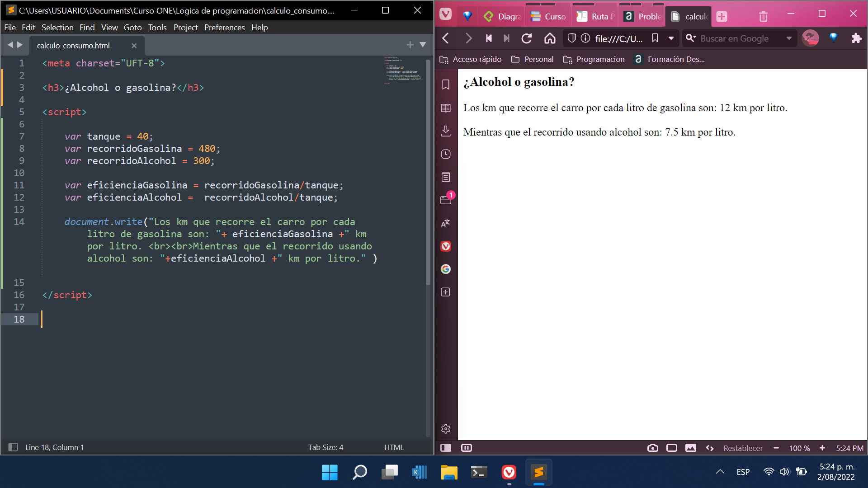The width and height of the screenshot is (868, 488).
Task: Open Notes panel in sidebar
Action: coord(446,177)
